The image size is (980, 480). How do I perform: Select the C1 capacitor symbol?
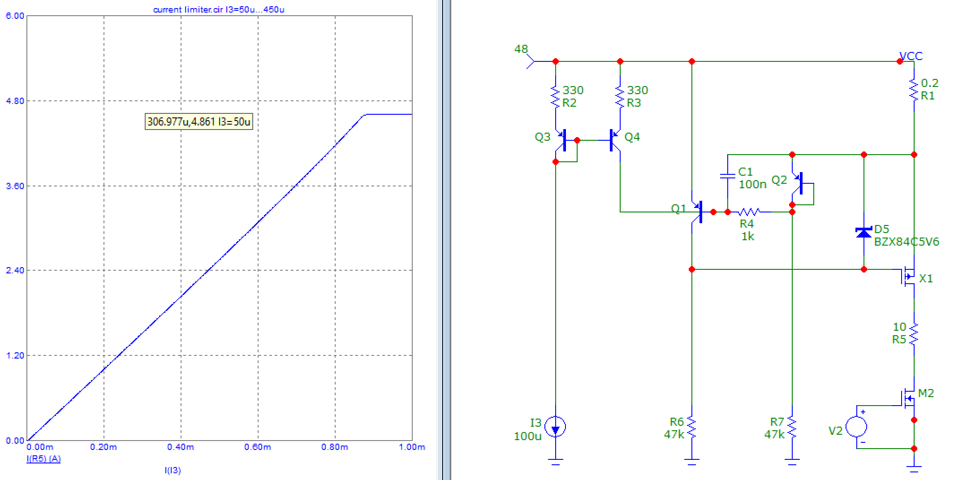728,176
